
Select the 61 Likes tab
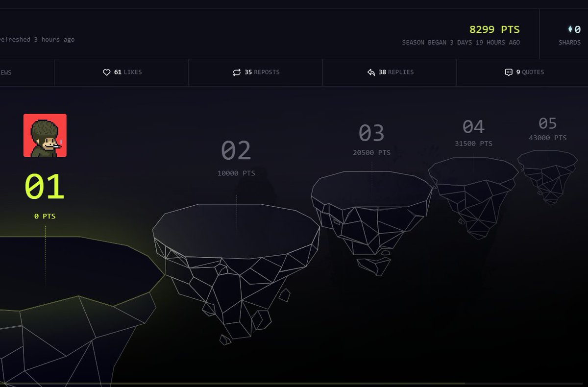[121, 72]
